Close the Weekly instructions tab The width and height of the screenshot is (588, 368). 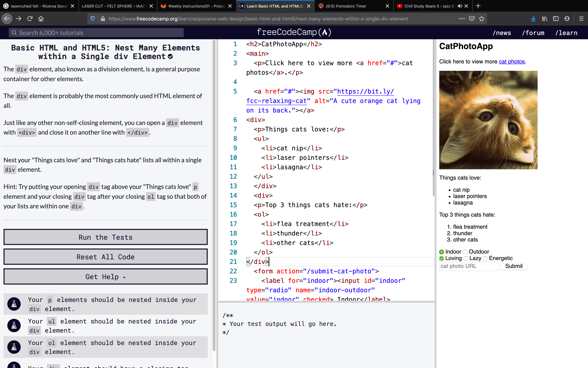click(230, 6)
